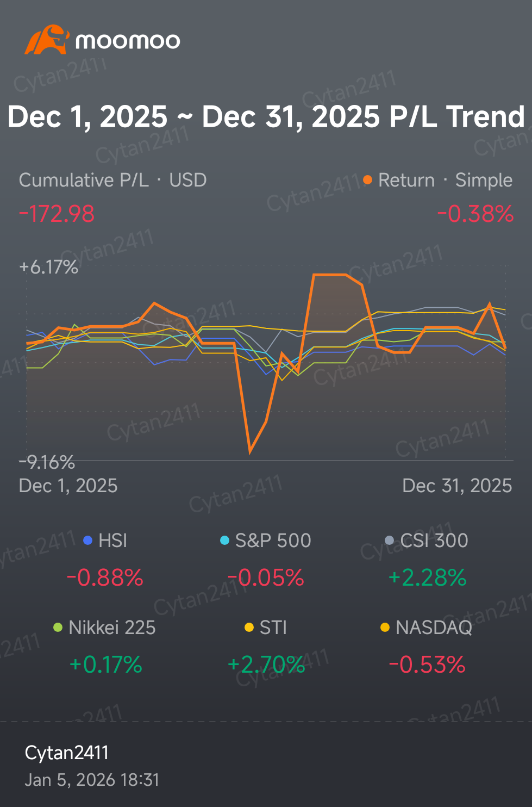Click the Dec 1, 2025 start date
The image size is (532, 807).
point(68,486)
